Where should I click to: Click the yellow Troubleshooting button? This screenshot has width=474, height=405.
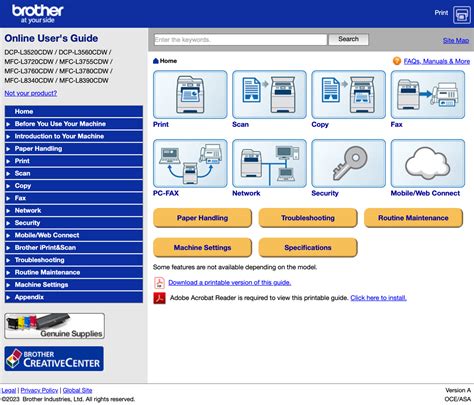click(x=308, y=218)
